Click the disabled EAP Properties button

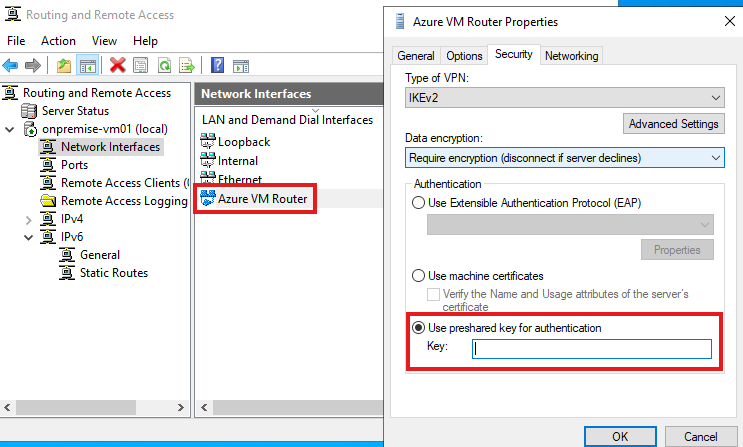click(677, 250)
